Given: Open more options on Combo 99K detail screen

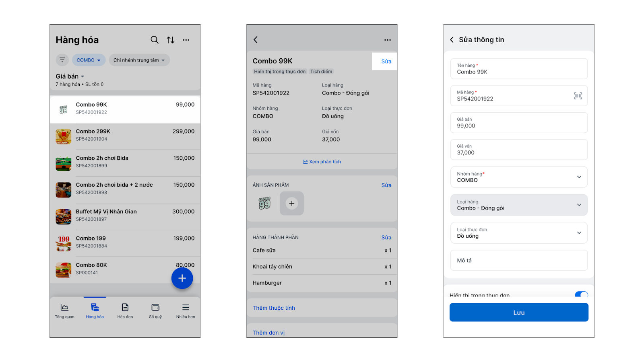Looking at the screenshot, I should (x=388, y=40).
